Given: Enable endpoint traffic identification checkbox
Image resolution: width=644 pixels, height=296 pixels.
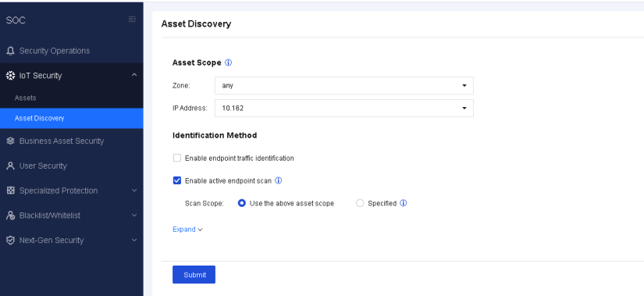Looking at the screenshot, I should [177, 158].
